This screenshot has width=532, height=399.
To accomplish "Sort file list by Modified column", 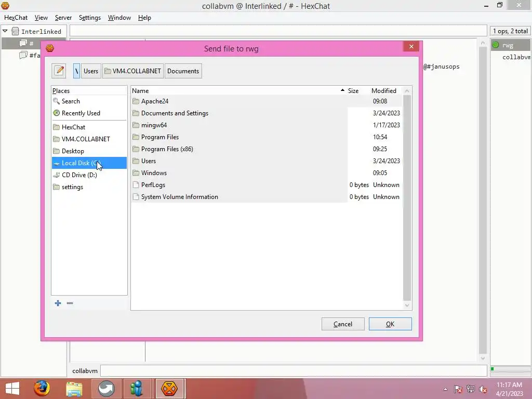I will click(386, 90).
